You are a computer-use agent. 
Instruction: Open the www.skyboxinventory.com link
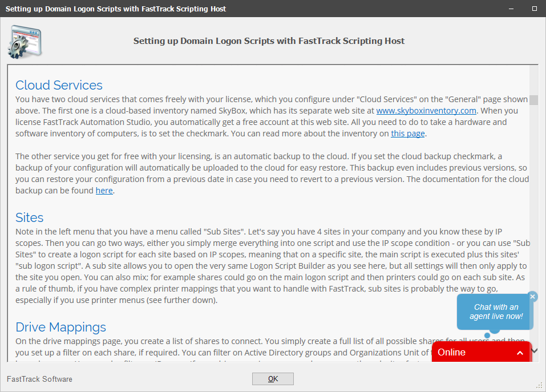(x=426, y=111)
